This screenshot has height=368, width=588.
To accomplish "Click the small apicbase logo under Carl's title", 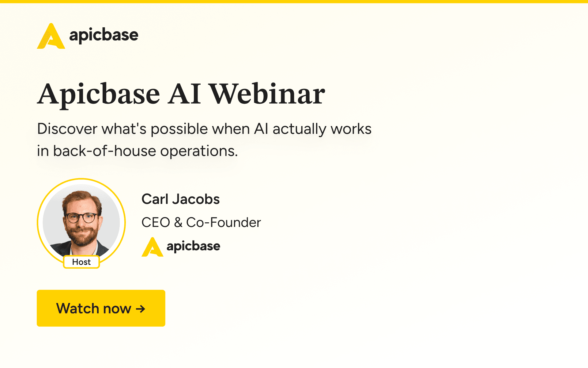I will [181, 246].
